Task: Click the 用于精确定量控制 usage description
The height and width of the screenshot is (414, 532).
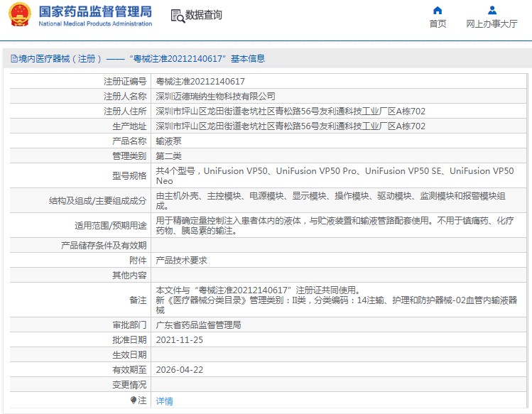Action: tap(335, 226)
